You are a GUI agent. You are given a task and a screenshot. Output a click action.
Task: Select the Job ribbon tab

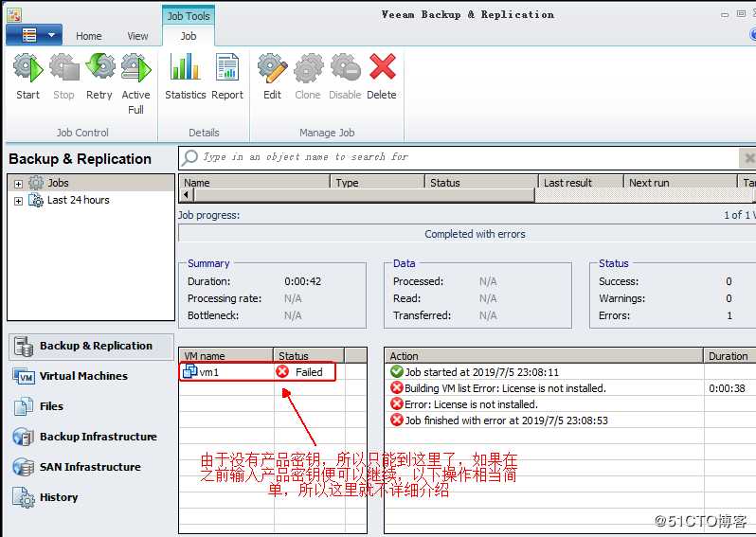tap(189, 36)
